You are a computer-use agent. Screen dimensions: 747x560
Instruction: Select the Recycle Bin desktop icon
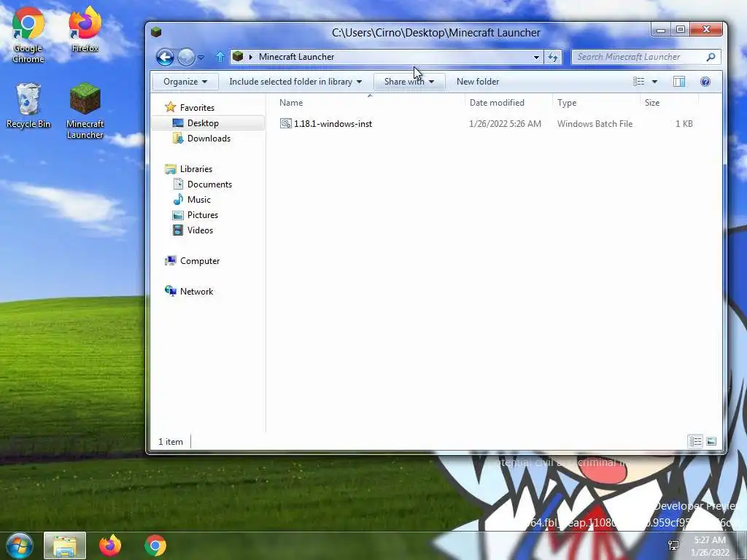28,105
